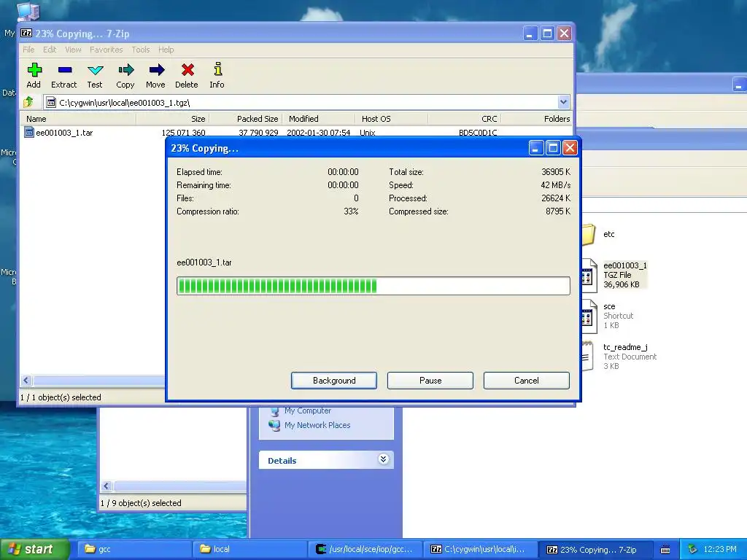Open My Computer link in Explorer sidebar
Viewport: 747px width, 560px height.
point(308,411)
